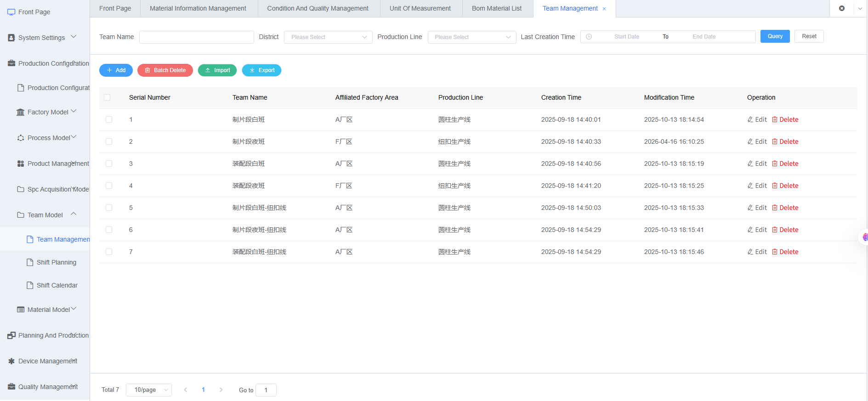Click the Front Page monitor icon in sidebar
The width and height of the screenshot is (868, 401).
11,12
